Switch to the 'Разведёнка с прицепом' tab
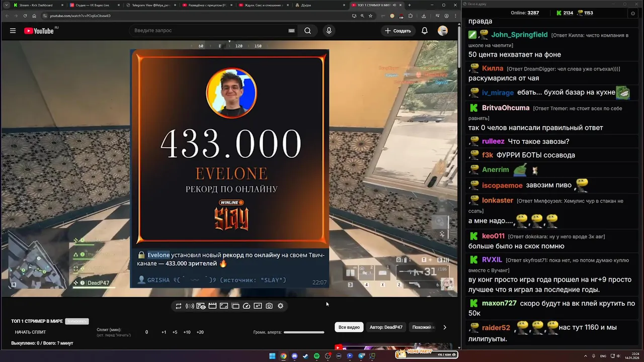 pyautogui.click(x=206, y=5)
